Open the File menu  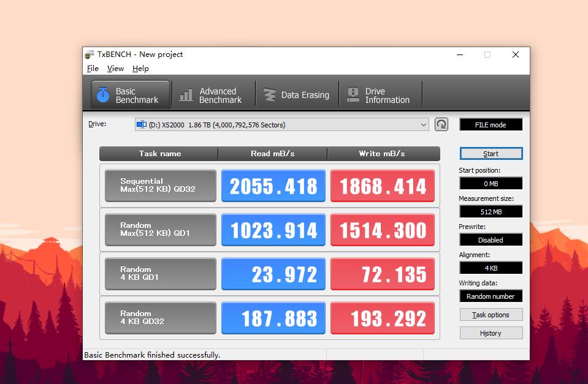pyautogui.click(x=93, y=69)
